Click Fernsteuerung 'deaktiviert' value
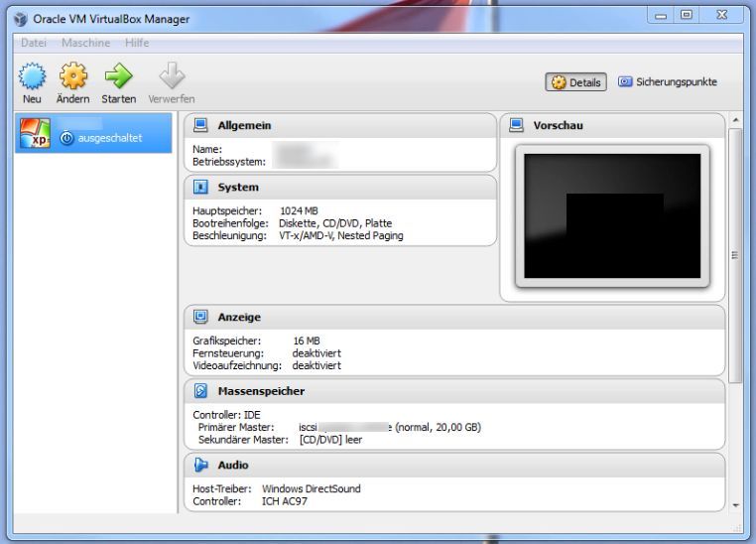The height and width of the screenshot is (544, 756). [x=316, y=353]
